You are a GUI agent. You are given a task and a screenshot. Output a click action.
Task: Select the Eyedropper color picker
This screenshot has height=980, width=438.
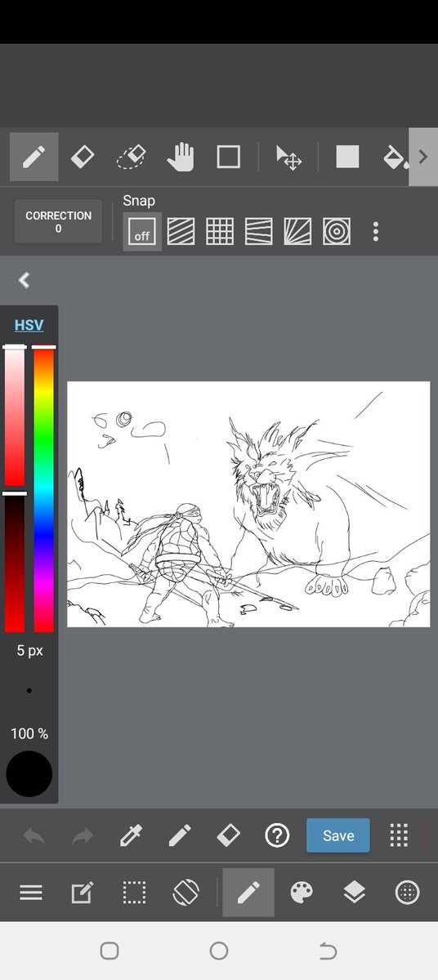tap(131, 835)
